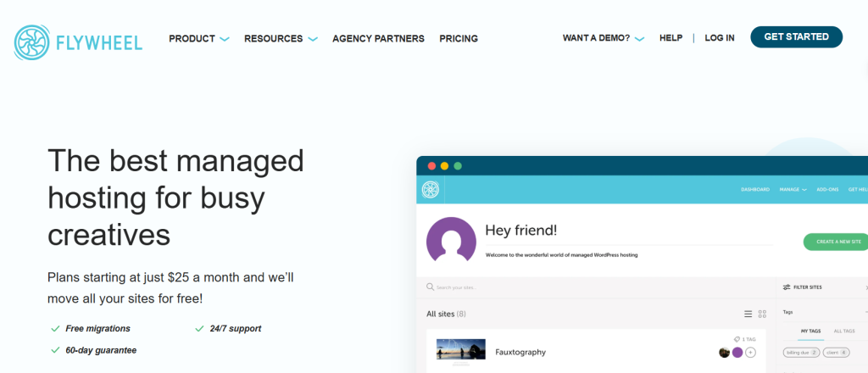This screenshot has width=868, height=373.
Task: Click the Fauxtography site name
Action: (520, 352)
